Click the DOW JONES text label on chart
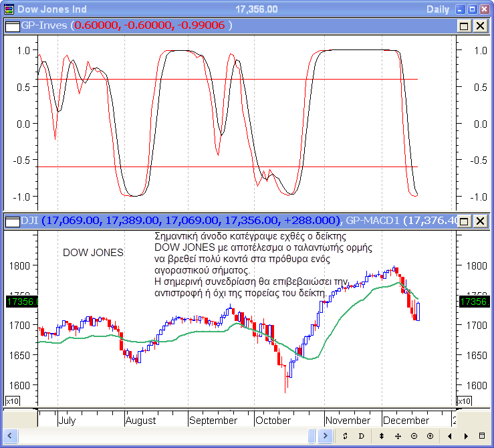This screenshot has width=494, height=448. click(93, 253)
